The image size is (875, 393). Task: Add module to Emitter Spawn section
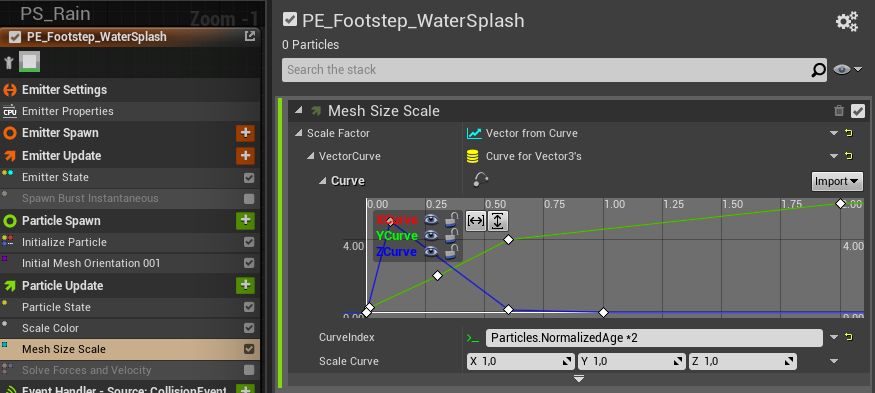[x=245, y=133]
